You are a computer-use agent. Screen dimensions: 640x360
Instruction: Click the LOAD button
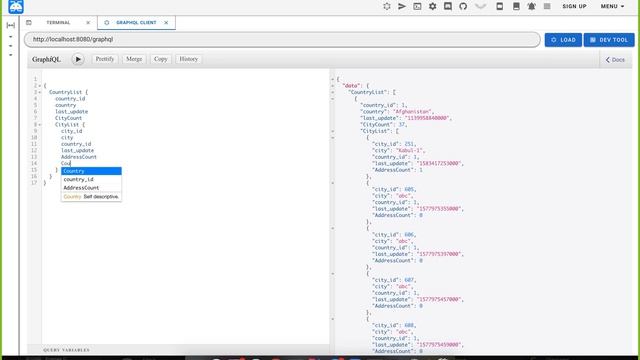[563, 40]
